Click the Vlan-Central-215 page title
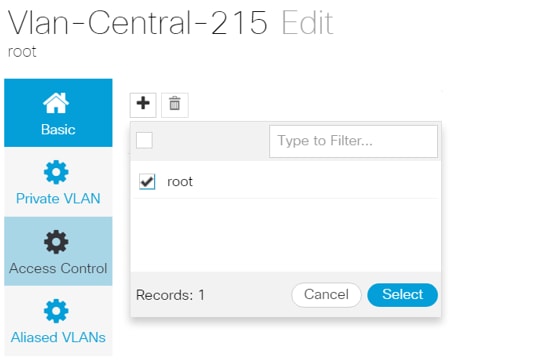Screen dimensions: 535x362 138,23
